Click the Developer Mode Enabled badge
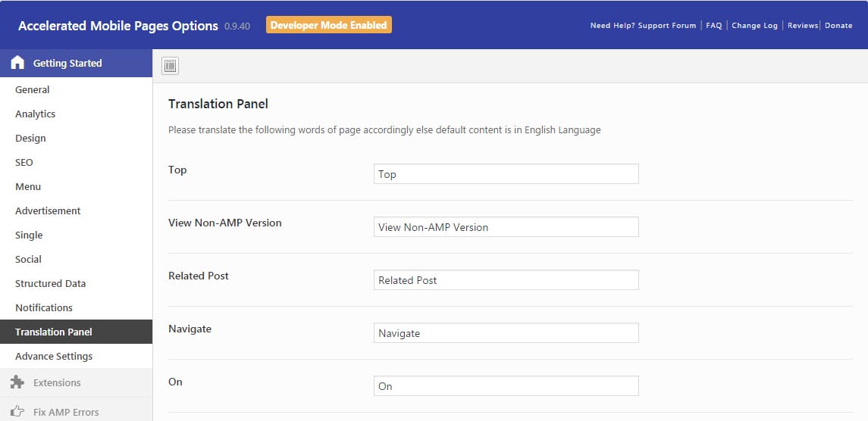 (x=328, y=25)
